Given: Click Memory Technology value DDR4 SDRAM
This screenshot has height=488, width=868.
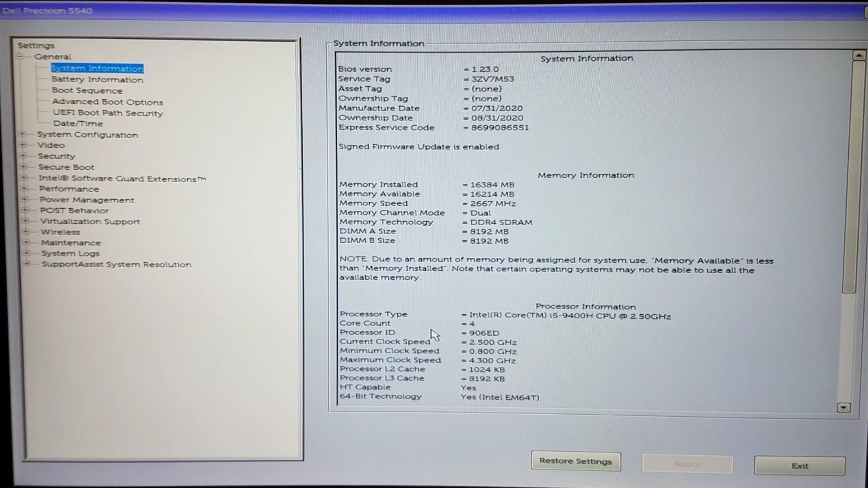Looking at the screenshot, I should coord(501,222).
